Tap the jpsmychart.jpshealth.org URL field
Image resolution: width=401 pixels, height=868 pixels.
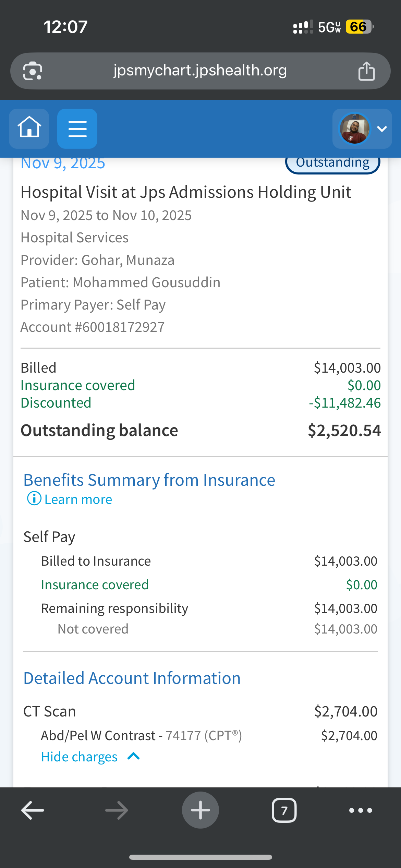tap(200, 71)
